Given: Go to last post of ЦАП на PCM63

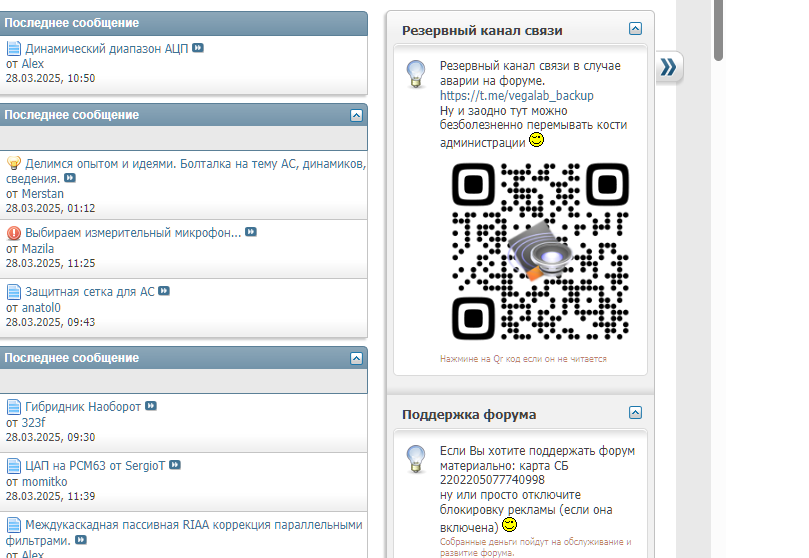Looking at the screenshot, I should 175,465.
